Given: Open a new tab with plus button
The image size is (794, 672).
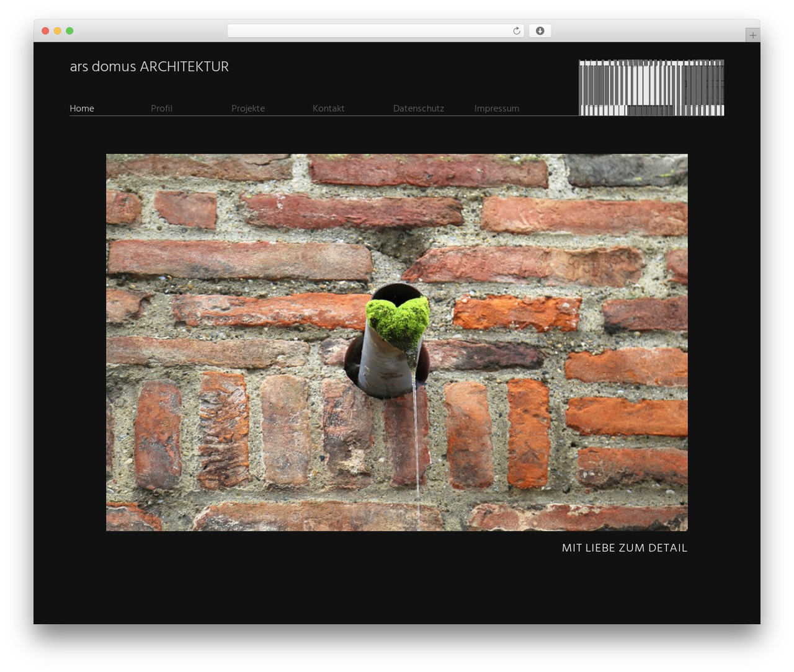Looking at the screenshot, I should pos(752,35).
